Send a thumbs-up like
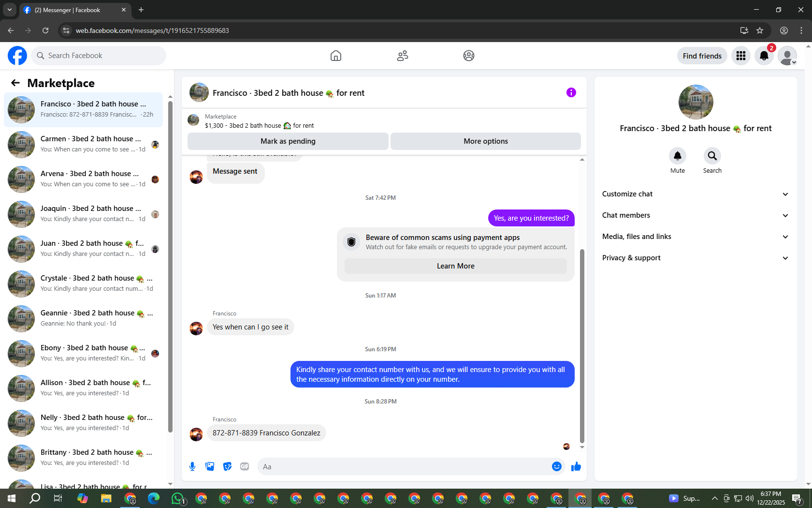The image size is (812, 508). [576, 466]
